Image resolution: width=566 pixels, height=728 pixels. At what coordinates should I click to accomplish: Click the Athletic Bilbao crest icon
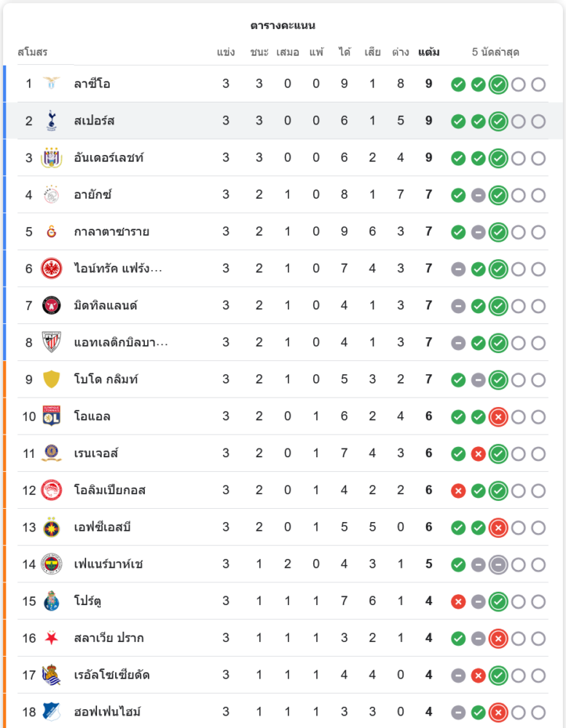point(52,342)
